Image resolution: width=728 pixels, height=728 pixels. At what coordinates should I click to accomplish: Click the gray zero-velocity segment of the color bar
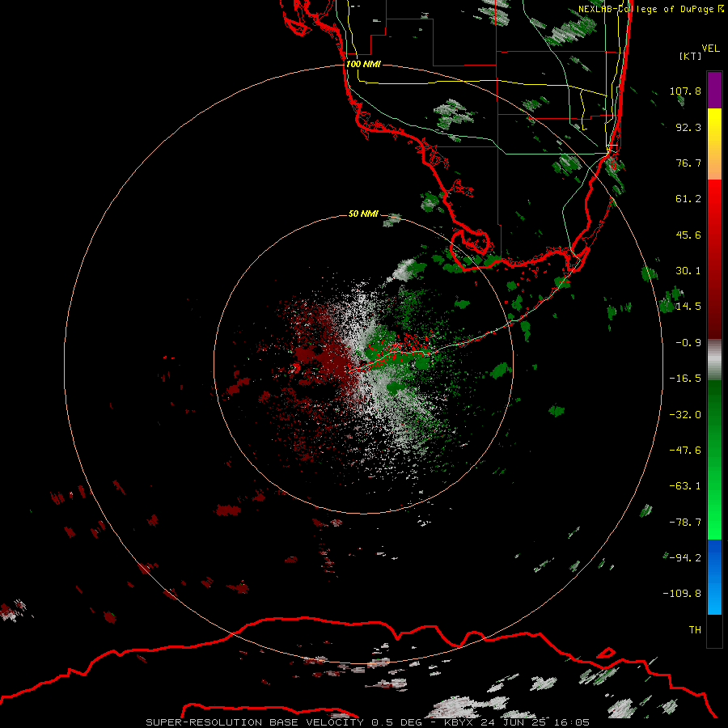click(x=714, y=360)
